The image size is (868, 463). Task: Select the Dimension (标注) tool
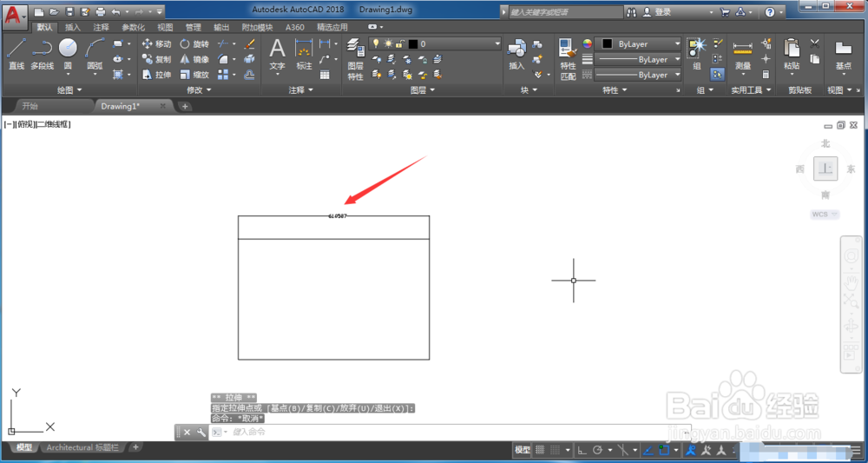click(x=304, y=55)
